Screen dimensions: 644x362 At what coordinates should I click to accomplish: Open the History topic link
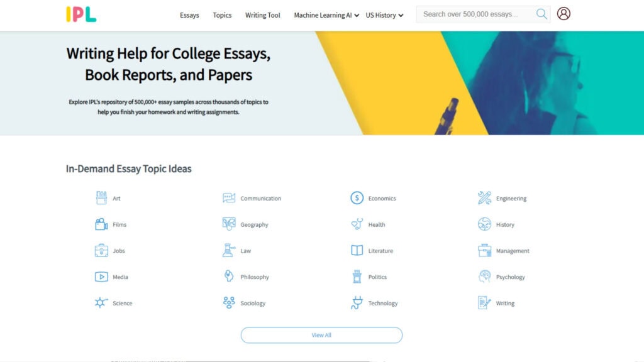tap(505, 224)
